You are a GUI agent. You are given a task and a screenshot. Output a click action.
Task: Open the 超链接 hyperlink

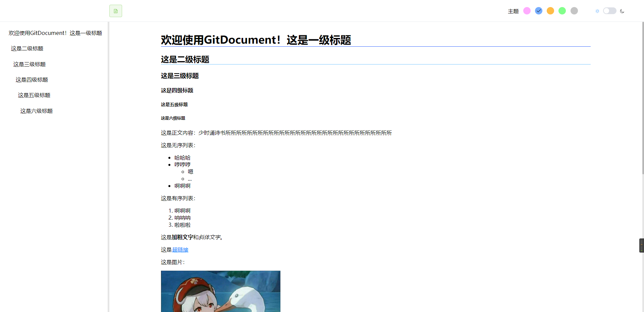coord(180,250)
